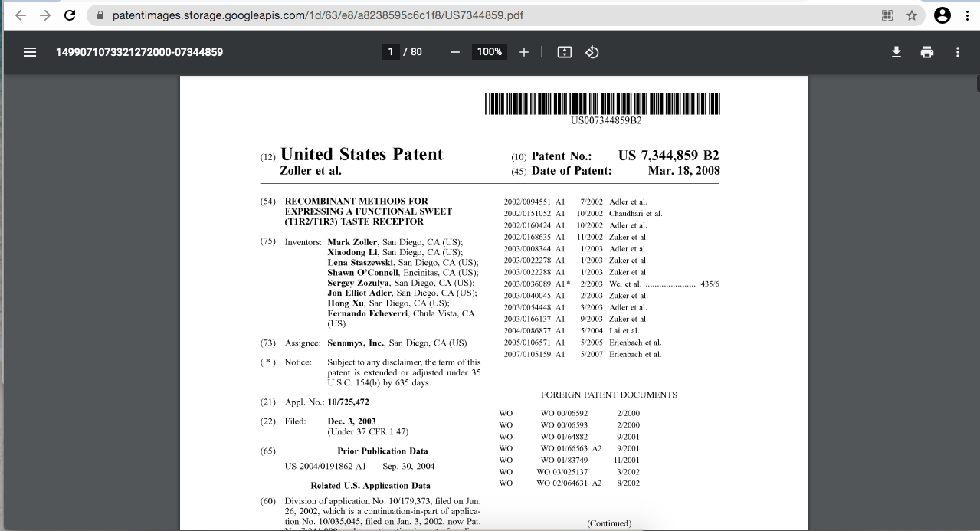Click publication 'US 2004/0191862 A1'
This screenshot has width=980, height=531.
[325, 467]
